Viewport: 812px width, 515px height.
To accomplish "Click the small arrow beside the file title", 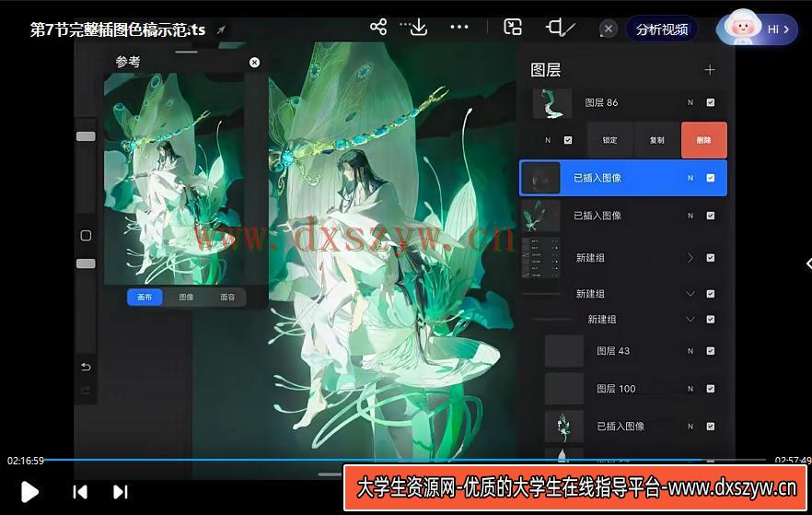I will [221, 30].
